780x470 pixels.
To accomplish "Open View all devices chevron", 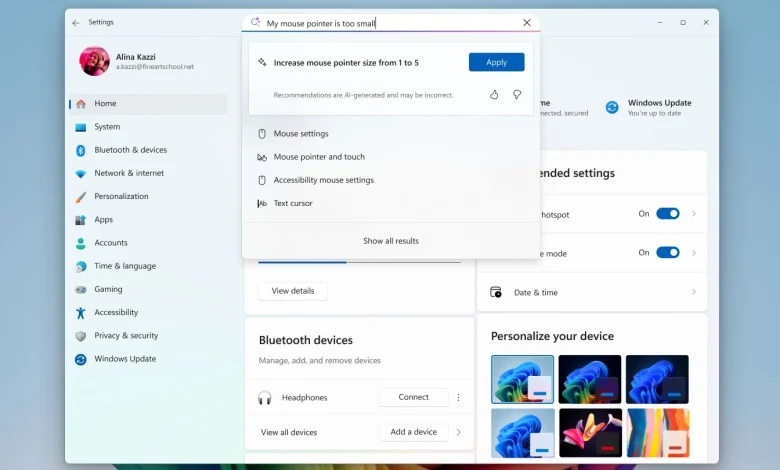I will click(x=459, y=432).
